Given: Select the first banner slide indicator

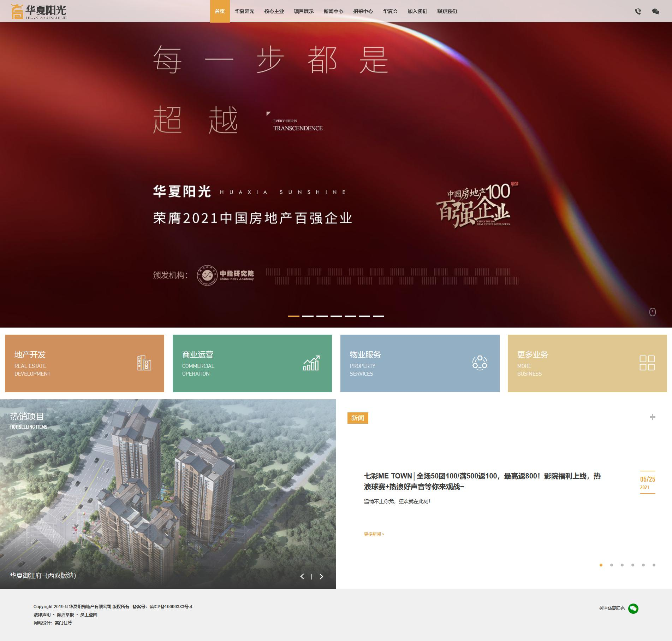Looking at the screenshot, I should pyautogui.click(x=294, y=316).
